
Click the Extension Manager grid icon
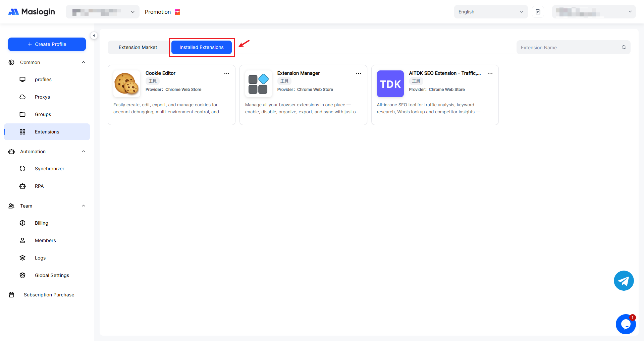(258, 84)
